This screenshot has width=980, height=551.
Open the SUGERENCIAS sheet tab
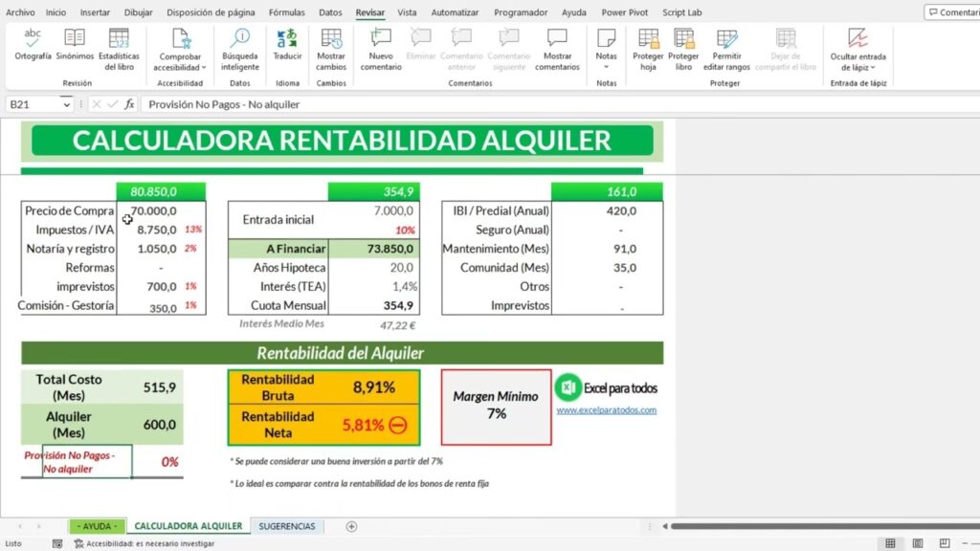[287, 526]
